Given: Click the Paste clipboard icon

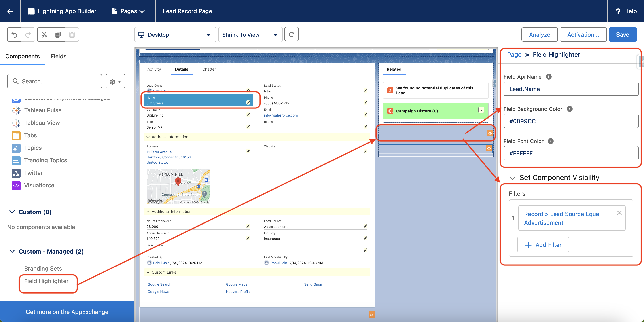Looking at the screenshot, I should (x=72, y=34).
